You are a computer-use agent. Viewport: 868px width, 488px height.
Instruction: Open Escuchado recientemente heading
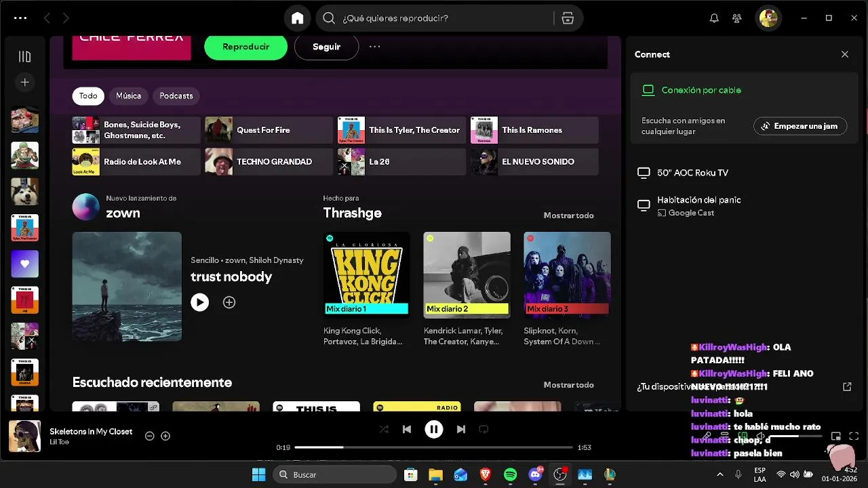click(x=152, y=382)
